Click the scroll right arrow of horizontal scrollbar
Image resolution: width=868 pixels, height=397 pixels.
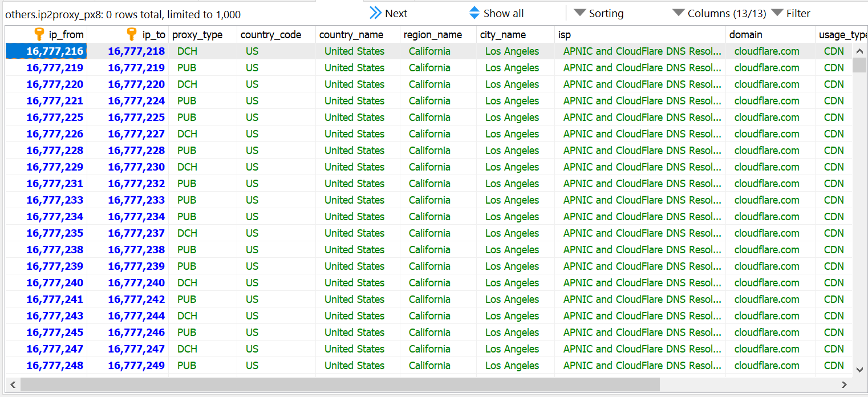click(x=845, y=384)
